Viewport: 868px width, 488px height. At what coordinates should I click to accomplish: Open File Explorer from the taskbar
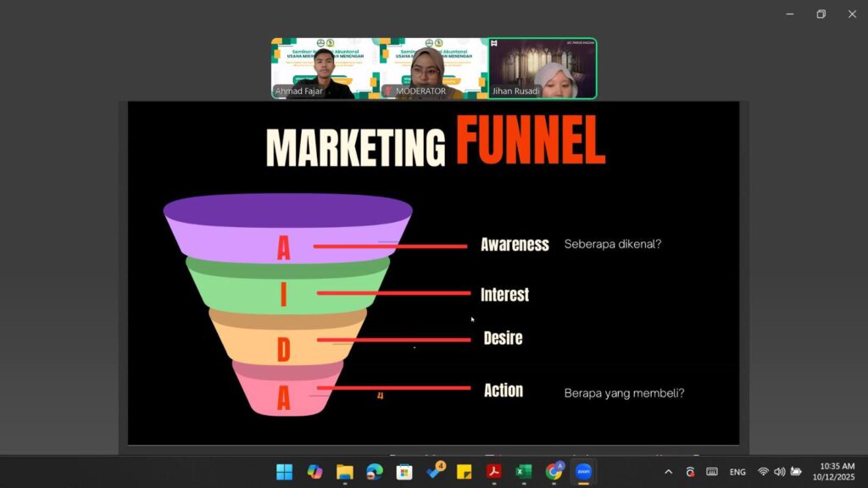coord(344,472)
